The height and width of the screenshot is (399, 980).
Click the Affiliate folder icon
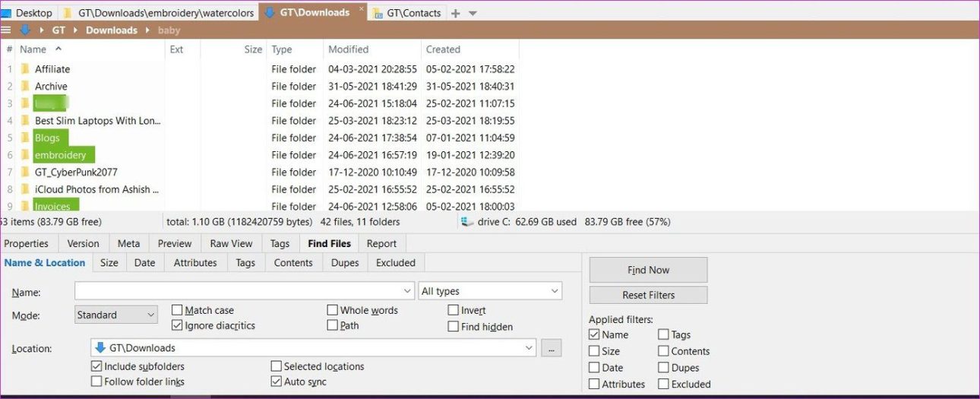point(25,69)
